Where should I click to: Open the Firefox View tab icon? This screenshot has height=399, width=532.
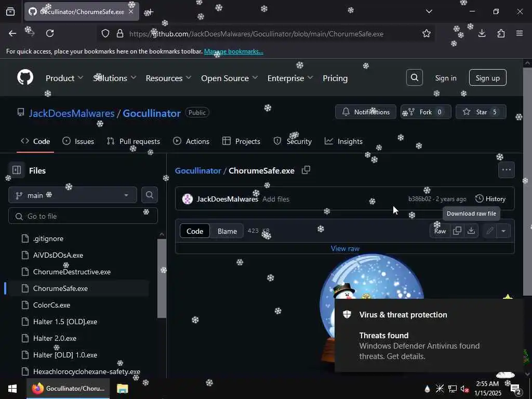[10, 11]
